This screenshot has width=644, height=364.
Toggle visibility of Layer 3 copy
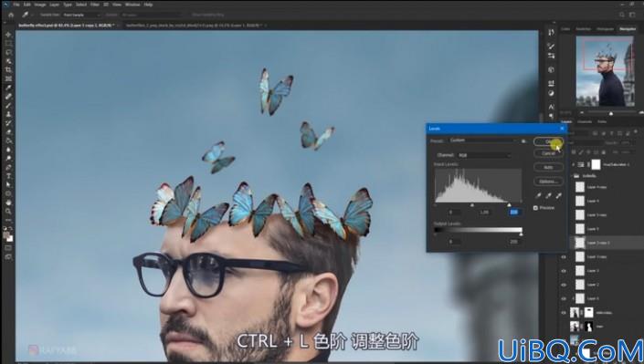click(564, 257)
